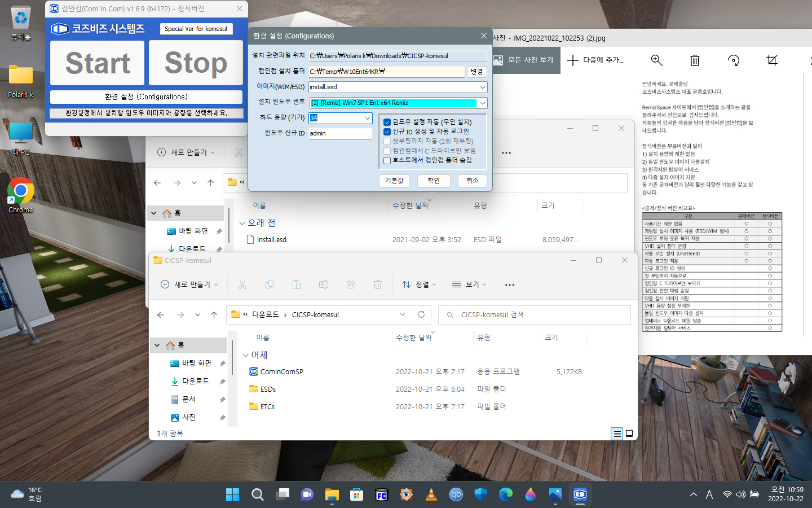The height and width of the screenshot is (508, 812).
Task: Click the rename icon in the CICSP-komesul toolbar
Action: 324,284
